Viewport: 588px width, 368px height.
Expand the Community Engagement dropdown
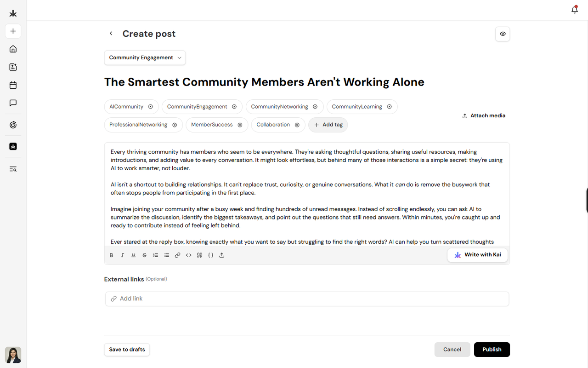[145, 57]
